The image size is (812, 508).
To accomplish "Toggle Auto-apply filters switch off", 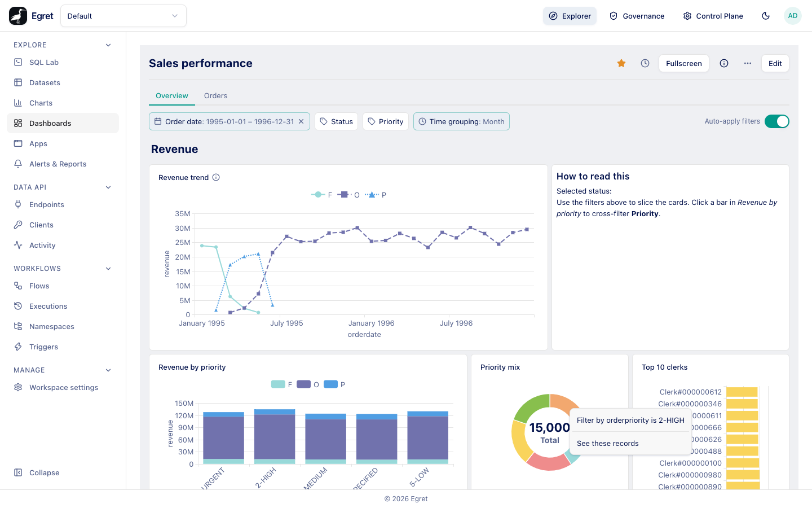I will pyautogui.click(x=777, y=121).
